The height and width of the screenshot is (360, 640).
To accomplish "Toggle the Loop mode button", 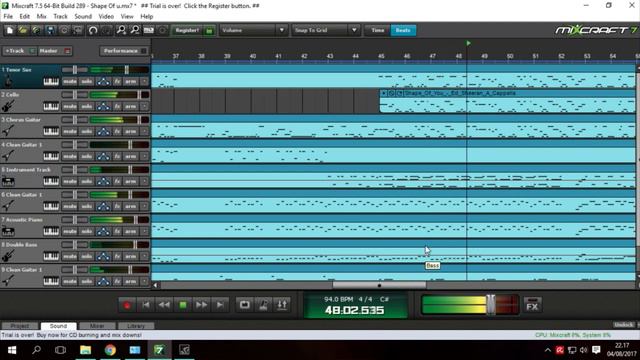I will (244, 305).
